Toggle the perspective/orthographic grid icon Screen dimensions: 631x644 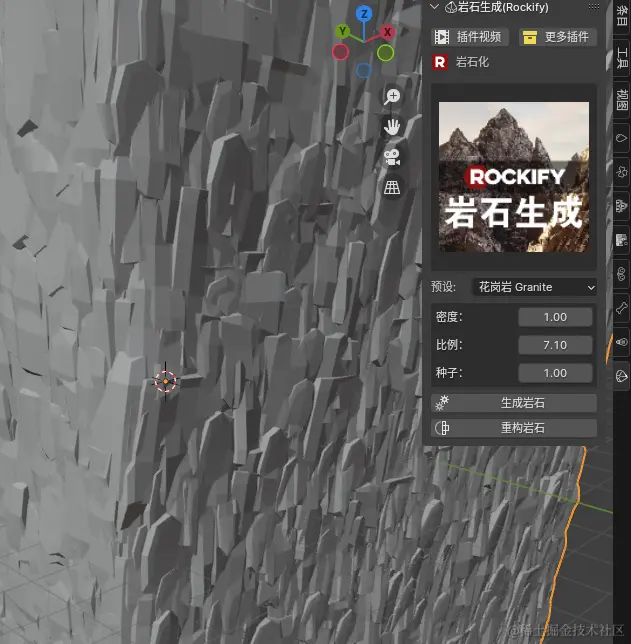click(x=392, y=188)
